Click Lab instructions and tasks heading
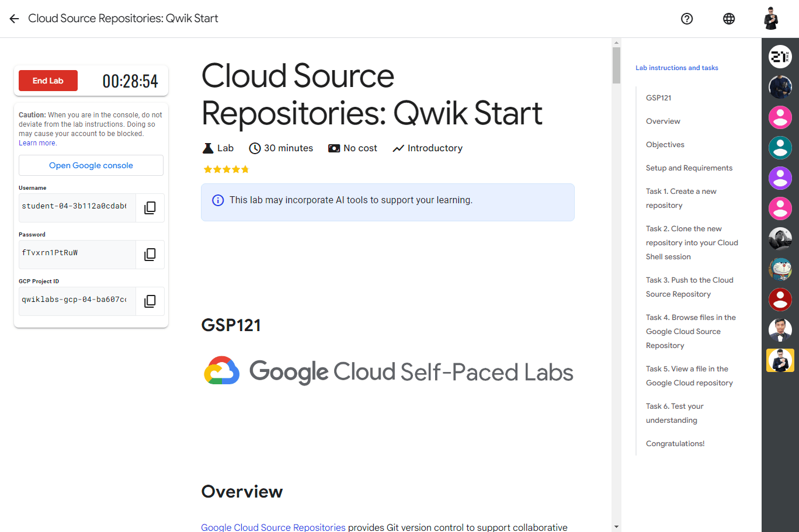Viewport: 799px width, 532px height. pyautogui.click(x=677, y=68)
